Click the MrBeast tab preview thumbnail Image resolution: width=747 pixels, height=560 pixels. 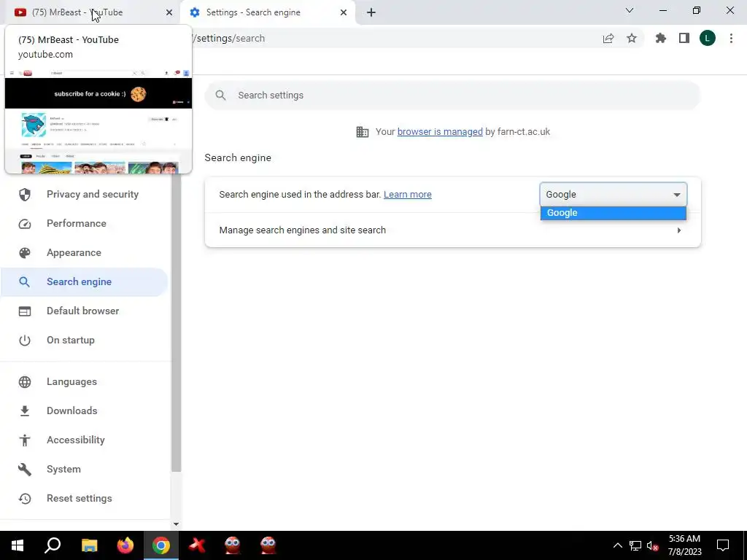pos(98,121)
